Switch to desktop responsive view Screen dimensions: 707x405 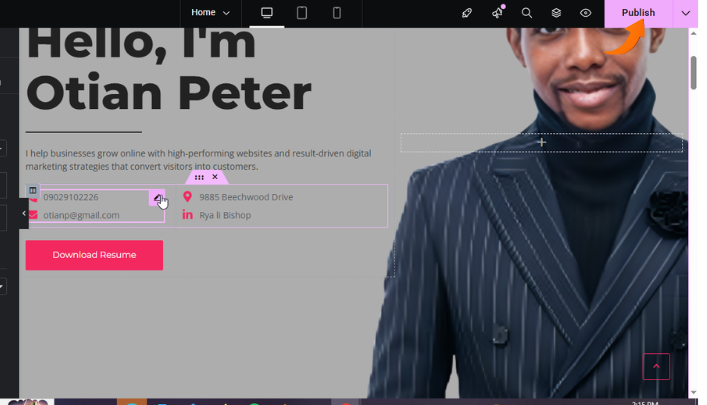coord(267,13)
